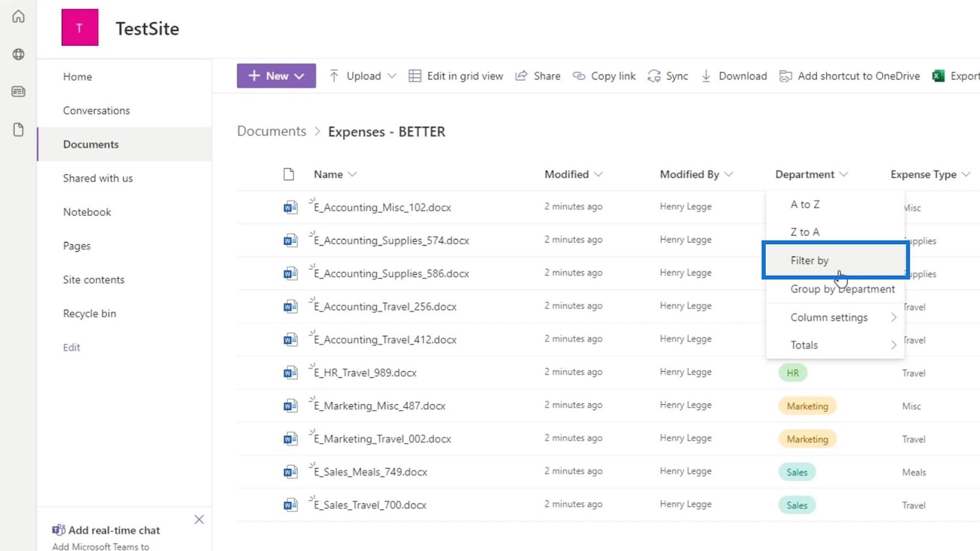The height and width of the screenshot is (551, 980).
Task: Open the globe sites icon in the left rail
Action: click(18, 54)
